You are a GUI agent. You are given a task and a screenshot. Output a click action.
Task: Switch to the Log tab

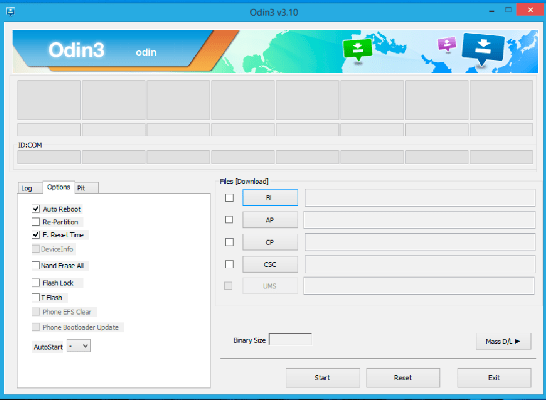(x=30, y=188)
